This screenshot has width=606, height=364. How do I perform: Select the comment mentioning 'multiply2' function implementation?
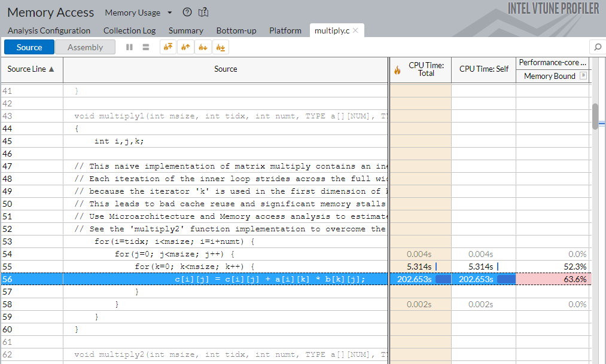coord(231,229)
